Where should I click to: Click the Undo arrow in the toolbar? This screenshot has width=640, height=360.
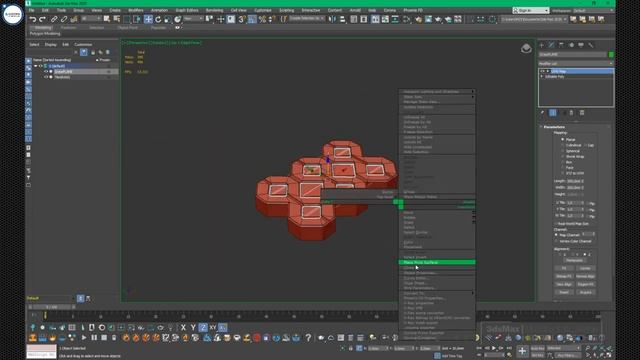(33, 19)
